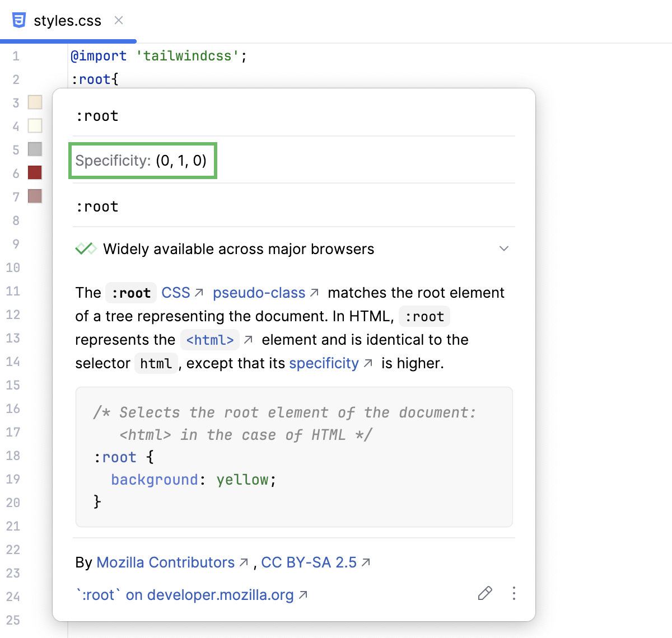Click the beige color swatch on line 3
672x638 pixels.
(x=35, y=102)
